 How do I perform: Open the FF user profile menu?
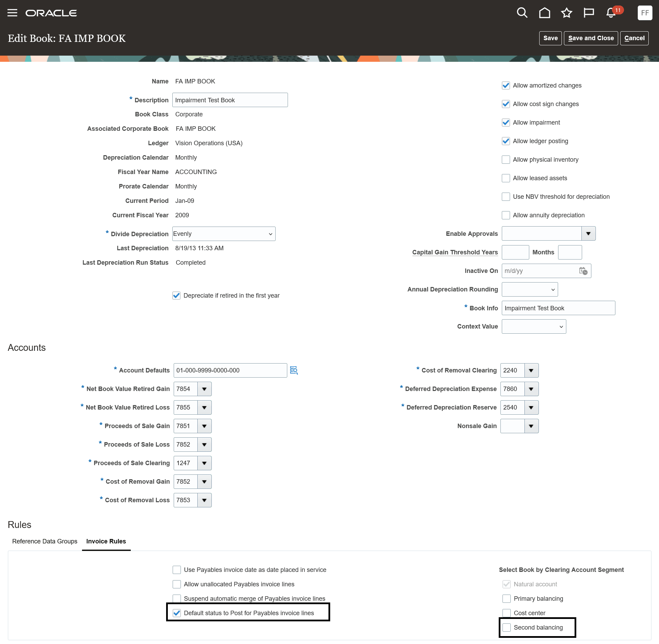645,13
